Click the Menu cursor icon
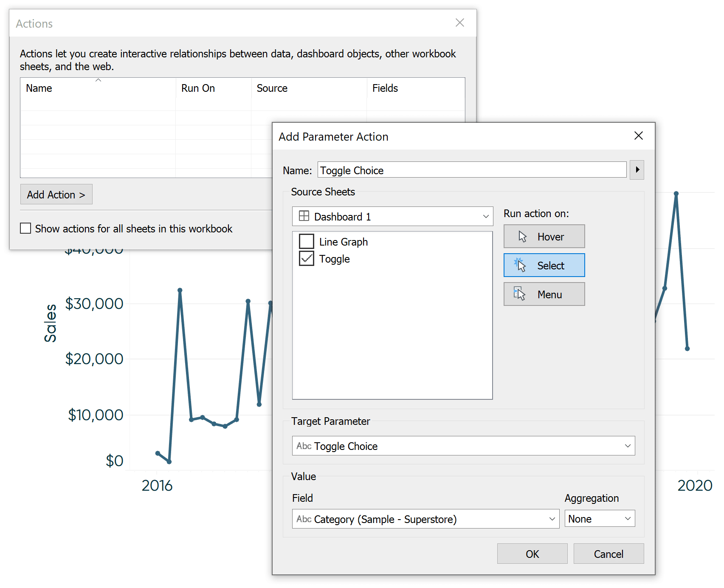 click(x=520, y=294)
